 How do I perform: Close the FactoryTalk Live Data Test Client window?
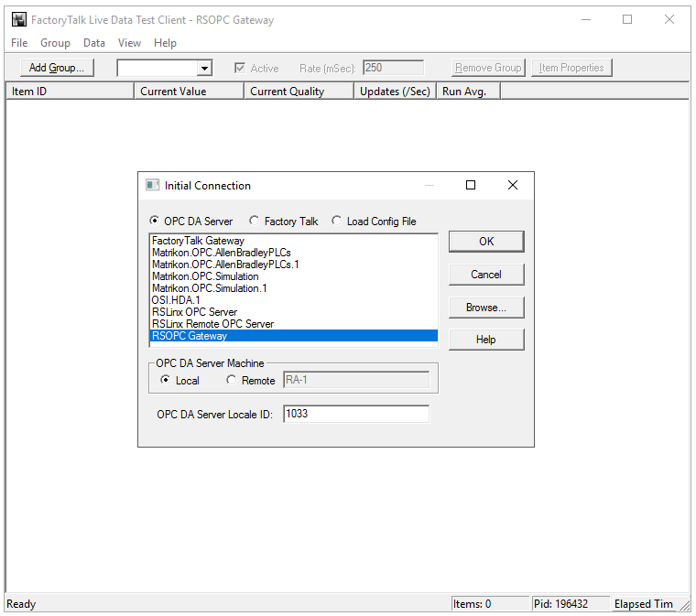tap(669, 19)
